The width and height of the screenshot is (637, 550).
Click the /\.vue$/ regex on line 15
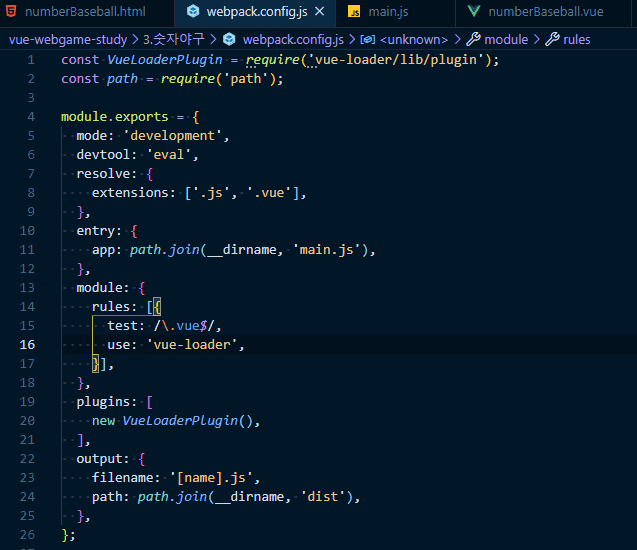[184, 326]
